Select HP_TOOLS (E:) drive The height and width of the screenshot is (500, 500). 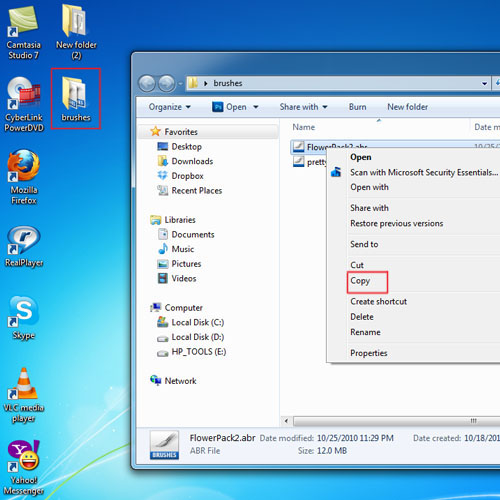[x=199, y=351]
